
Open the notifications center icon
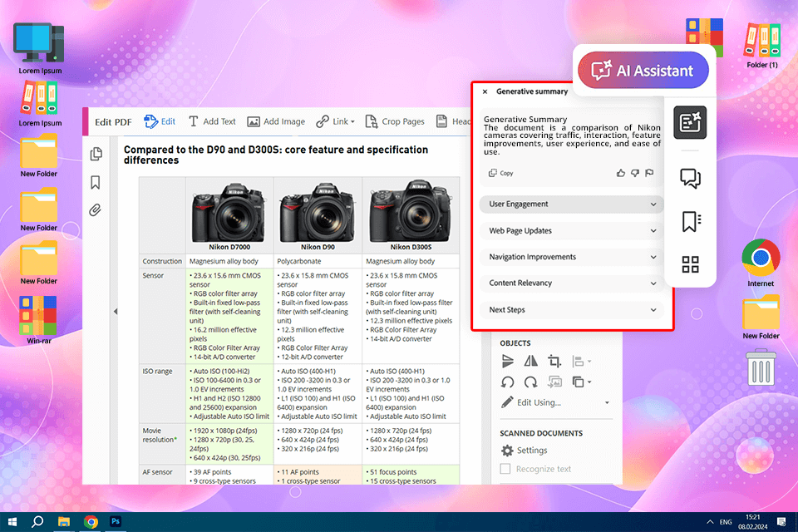click(781, 522)
